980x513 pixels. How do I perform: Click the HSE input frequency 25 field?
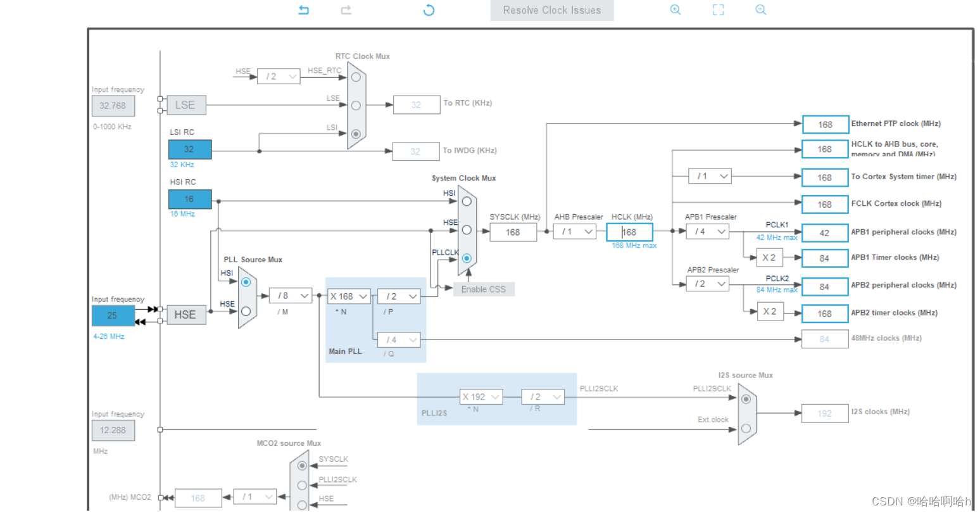[x=113, y=315]
